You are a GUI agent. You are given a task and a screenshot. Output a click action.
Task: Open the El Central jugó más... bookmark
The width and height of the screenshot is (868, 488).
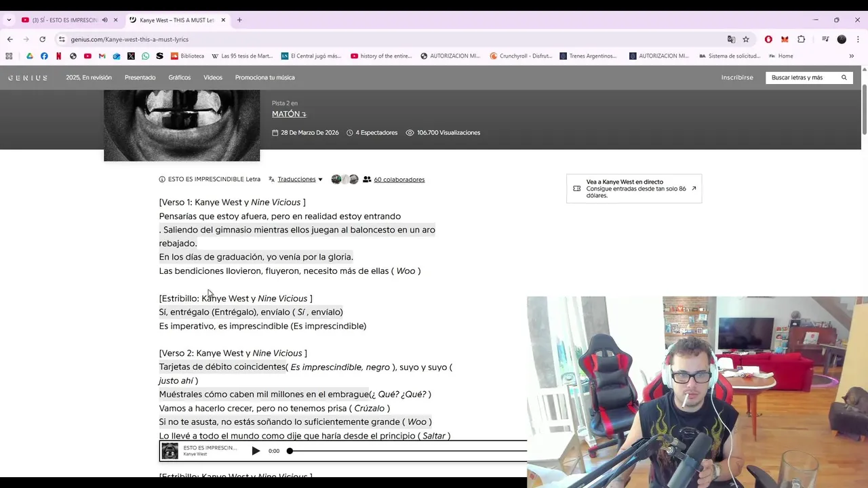tap(311, 56)
